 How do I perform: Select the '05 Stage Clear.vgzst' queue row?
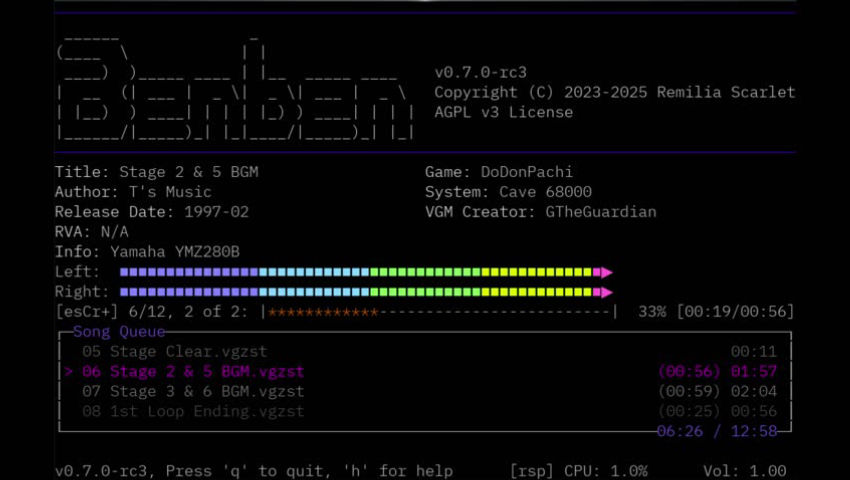coord(425,351)
